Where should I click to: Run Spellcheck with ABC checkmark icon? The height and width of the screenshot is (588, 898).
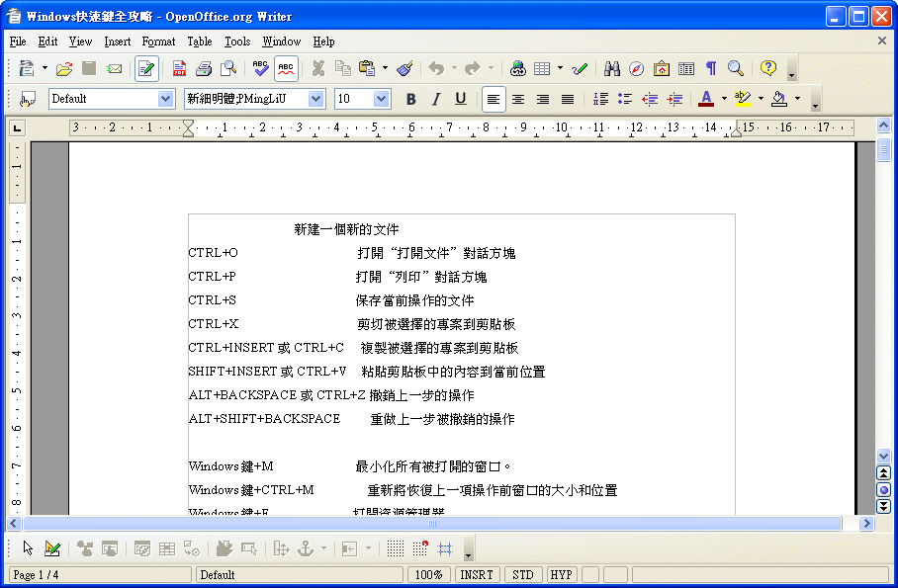point(260,69)
